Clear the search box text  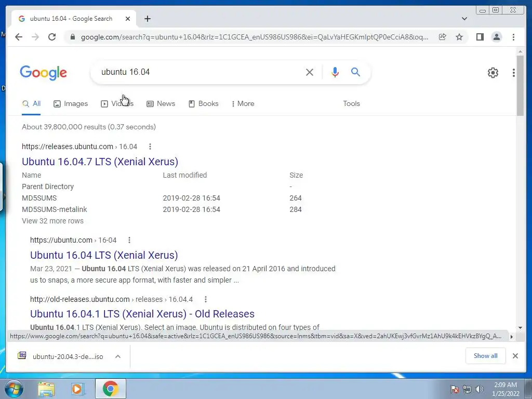tap(310, 72)
